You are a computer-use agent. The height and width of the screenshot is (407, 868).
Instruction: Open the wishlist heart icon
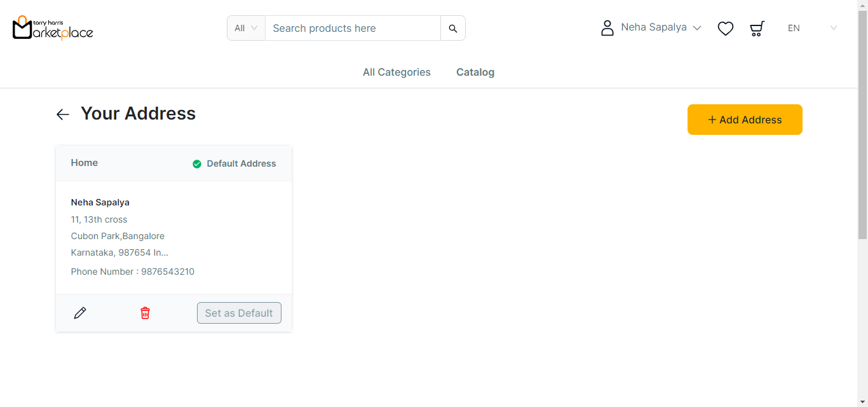click(x=725, y=28)
